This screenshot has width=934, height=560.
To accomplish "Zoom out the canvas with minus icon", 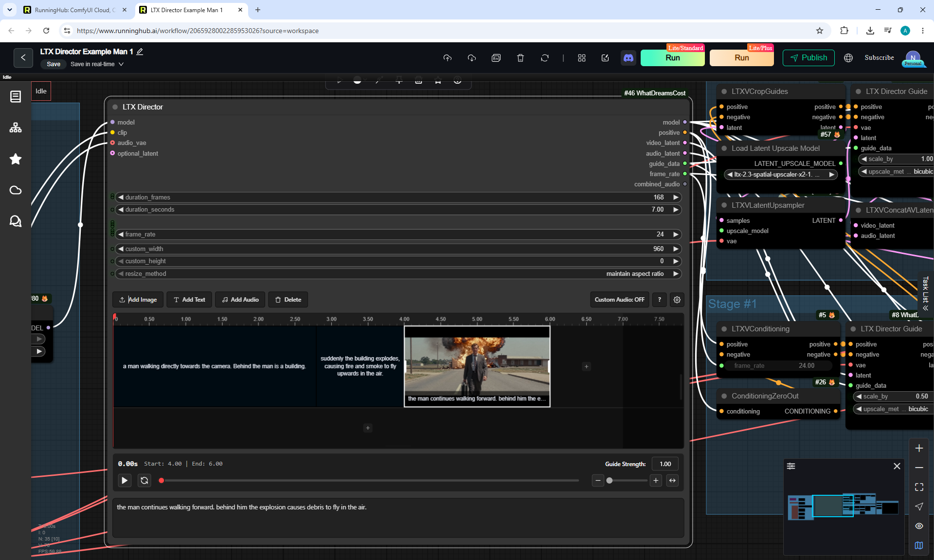I will point(919,468).
